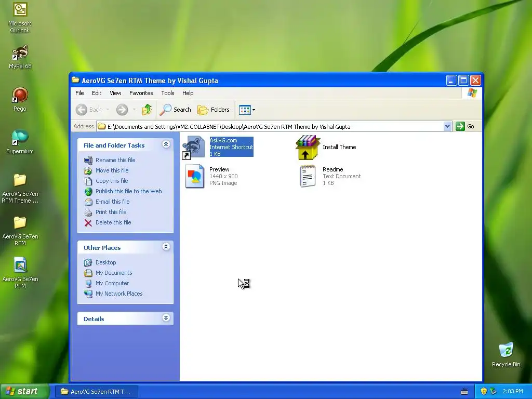Click Publish this file to the Web
This screenshot has width=532, height=399.
point(129,191)
